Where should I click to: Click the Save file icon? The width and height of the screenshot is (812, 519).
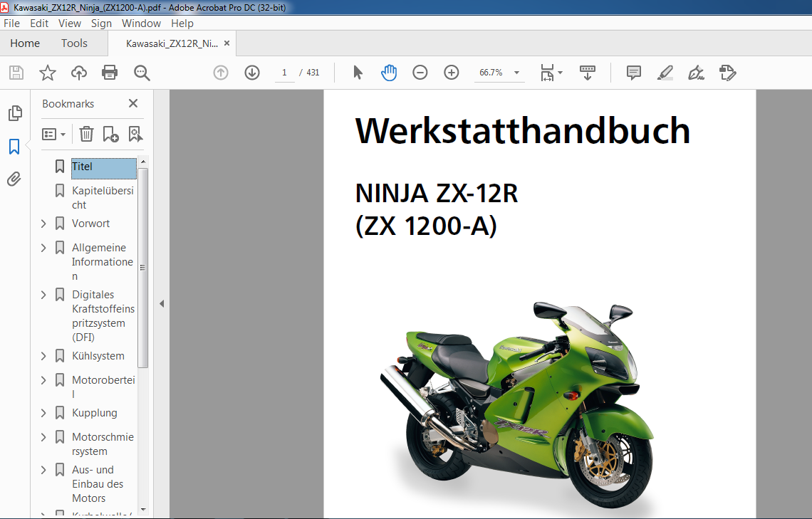[16, 73]
